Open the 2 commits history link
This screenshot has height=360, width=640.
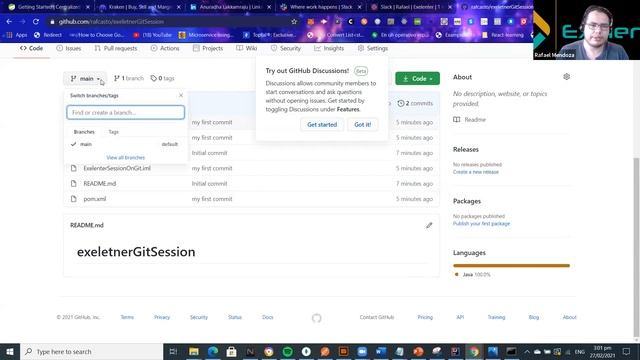[415, 103]
